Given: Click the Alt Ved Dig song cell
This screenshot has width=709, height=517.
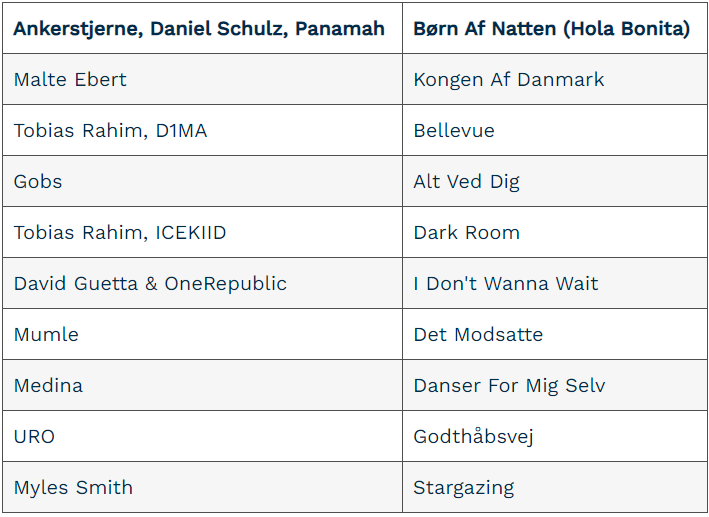Looking at the screenshot, I should tap(555, 181).
